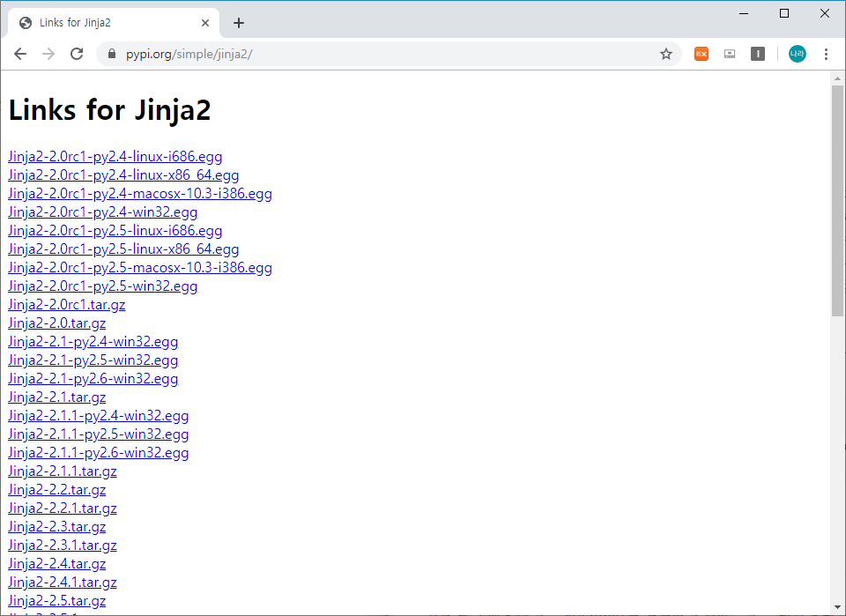The width and height of the screenshot is (846, 616).
Task: Open Jinja2-2.0rc1-py2.4-linux-x86_64.egg link
Action: 123,175
